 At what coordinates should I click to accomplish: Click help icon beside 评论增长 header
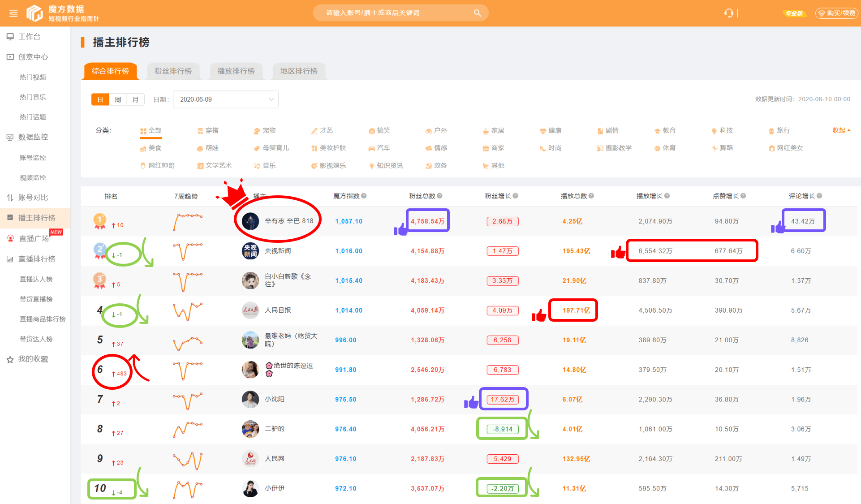(819, 196)
